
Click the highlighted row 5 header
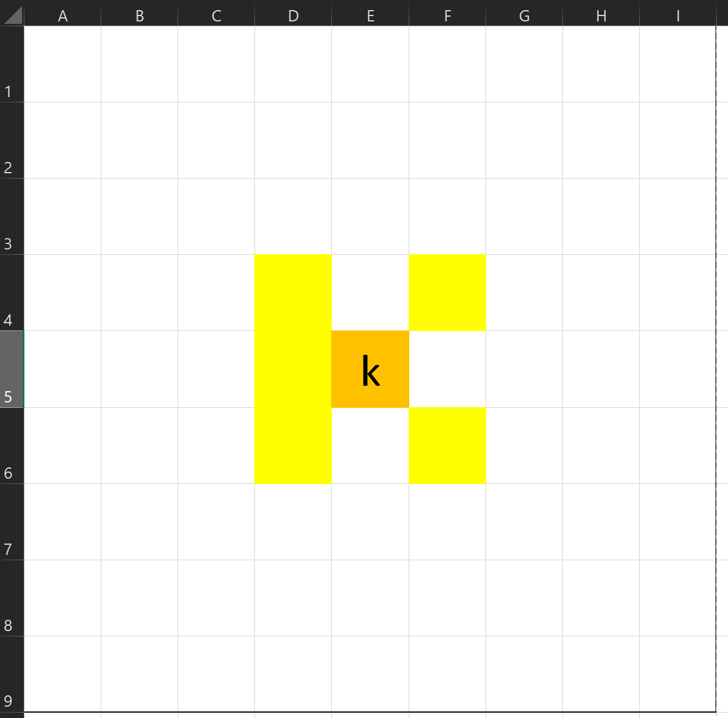tap(12, 369)
